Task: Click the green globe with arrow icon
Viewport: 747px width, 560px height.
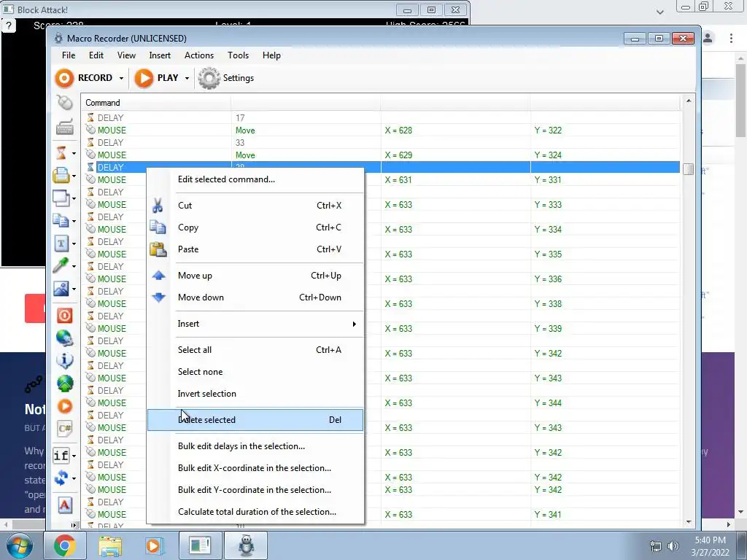Action: 65,384
